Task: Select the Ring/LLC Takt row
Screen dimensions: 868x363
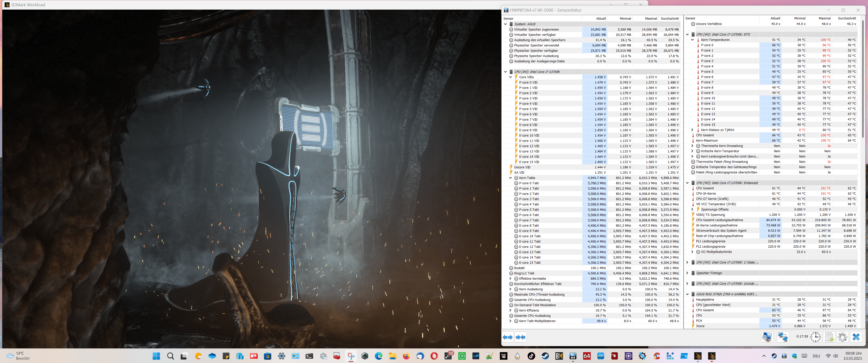Action: (591, 273)
